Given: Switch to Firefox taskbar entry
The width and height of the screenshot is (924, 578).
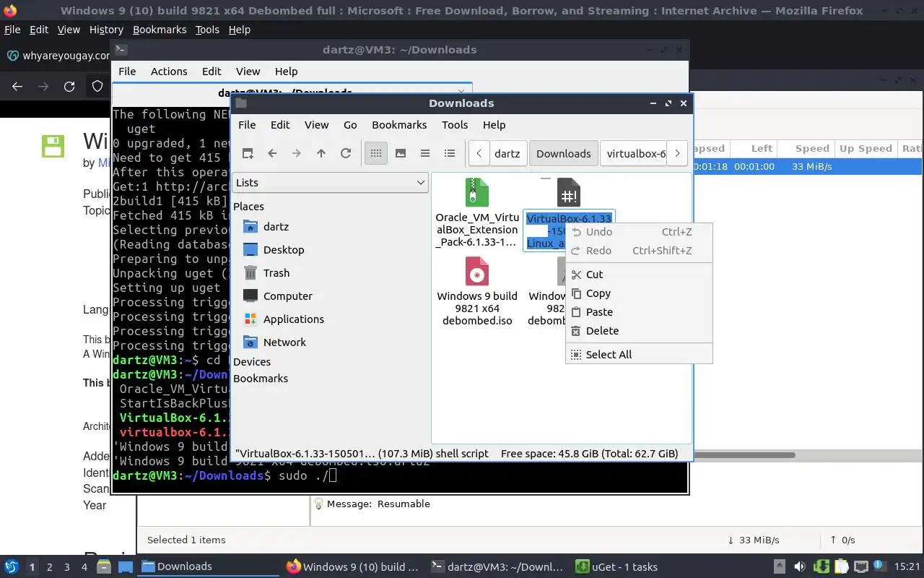Looking at the screenshot, I should pos(353,566).
